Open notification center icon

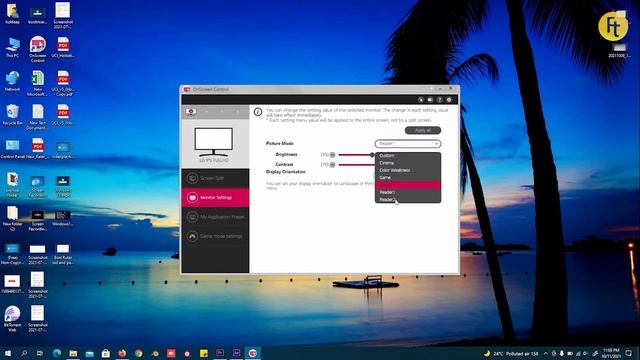[629, 353]
